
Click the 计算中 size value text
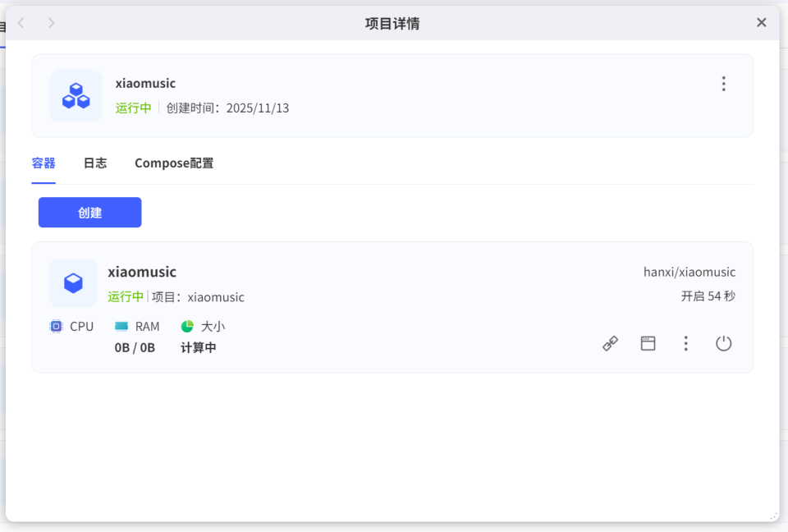198,347
